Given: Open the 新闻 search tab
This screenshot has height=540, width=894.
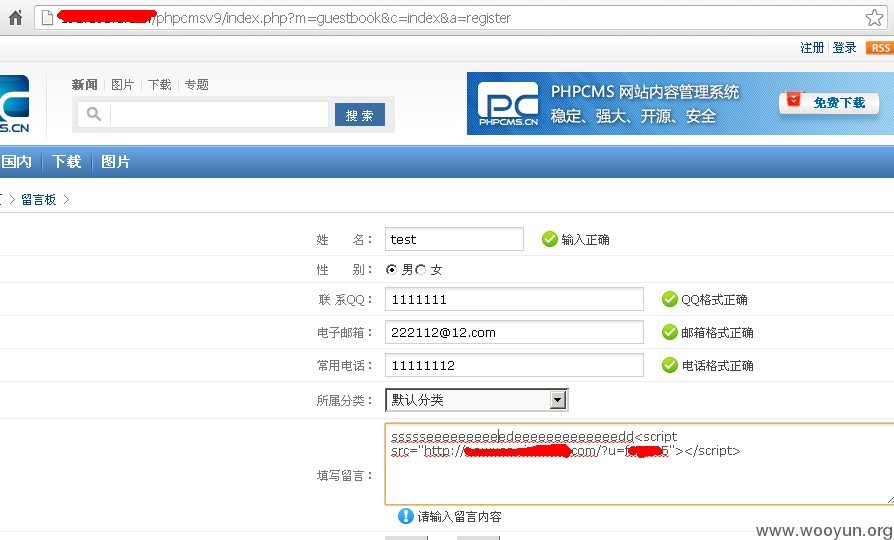Looking at the screenshot, I should click(x=84, y=85).
